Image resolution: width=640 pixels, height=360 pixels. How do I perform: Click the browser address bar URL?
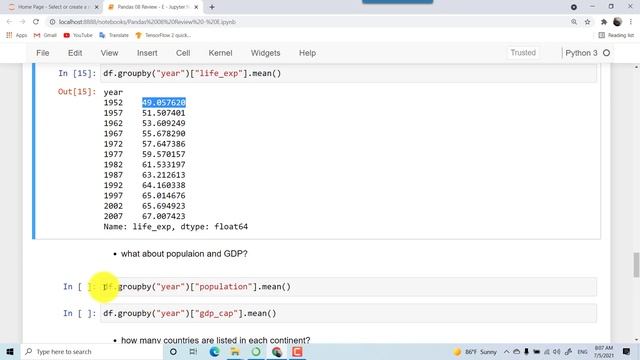point(147,22)
